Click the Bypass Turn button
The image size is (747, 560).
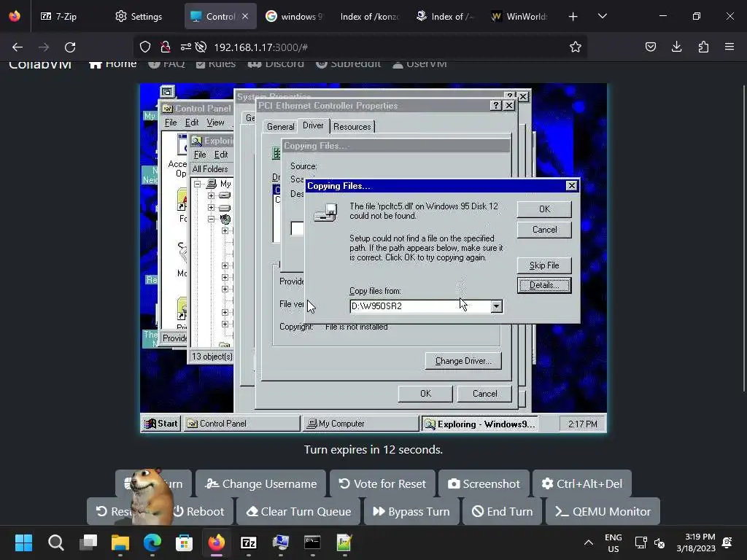pos(411,511)
